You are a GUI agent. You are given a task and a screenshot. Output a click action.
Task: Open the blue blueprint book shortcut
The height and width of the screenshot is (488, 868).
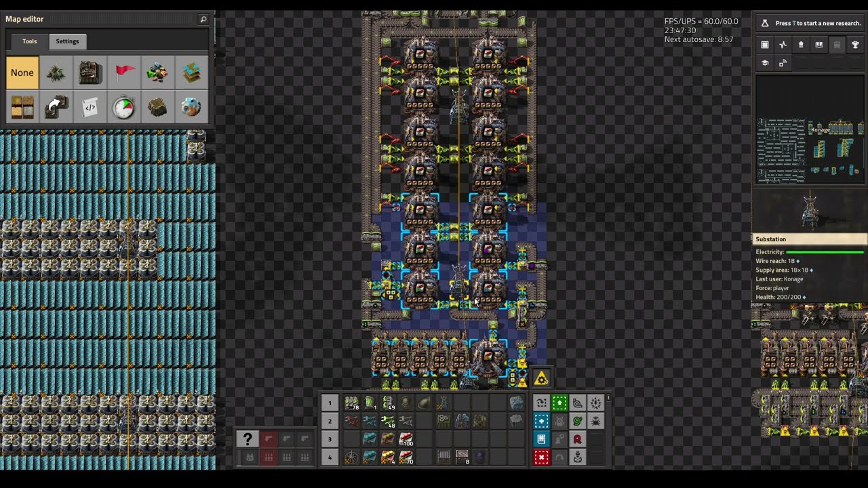(x=541, y=439)
